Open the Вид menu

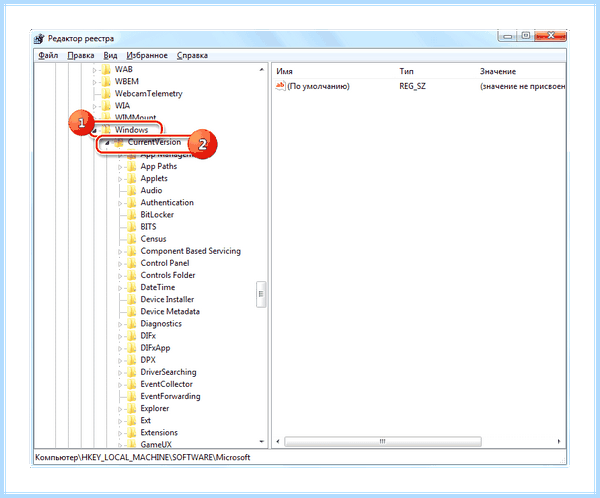tap(110, 56)
